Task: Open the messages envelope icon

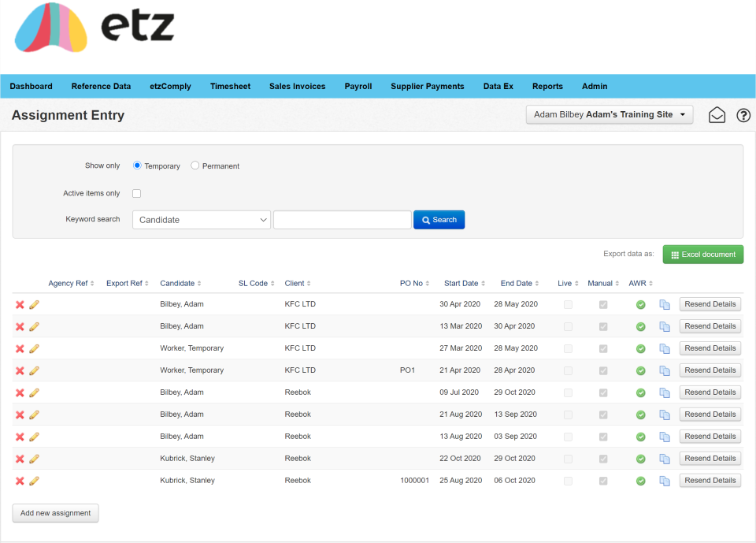Action: [x=717, y=115]
